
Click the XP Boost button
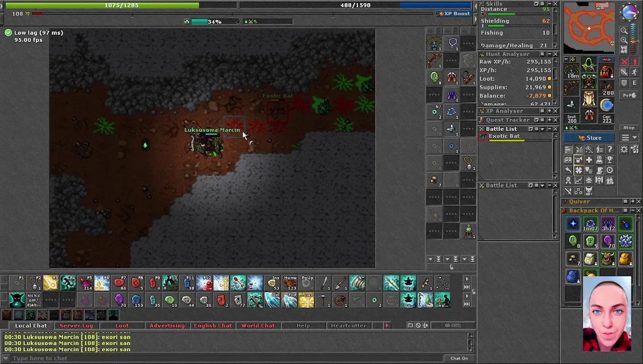point(454,14)
